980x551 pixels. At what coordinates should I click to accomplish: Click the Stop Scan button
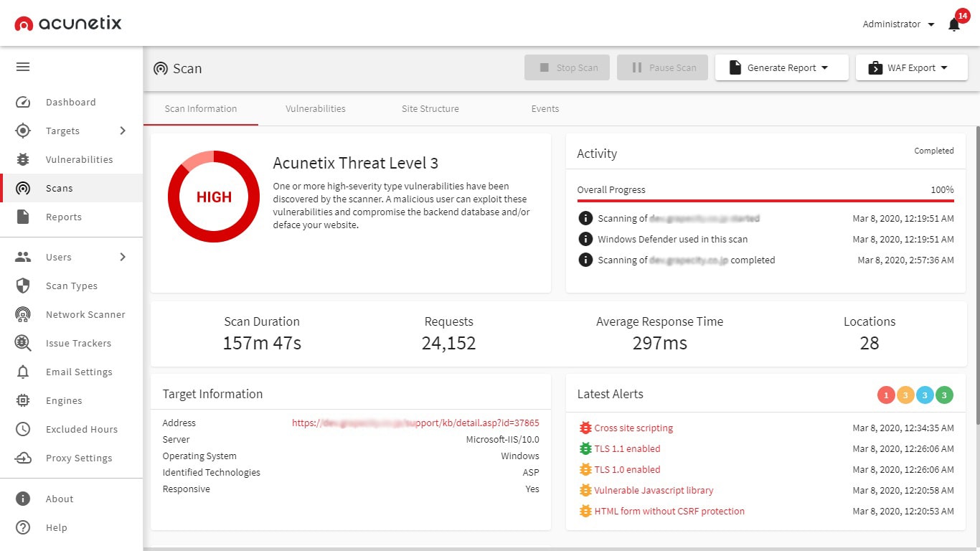tap(567, 67)
